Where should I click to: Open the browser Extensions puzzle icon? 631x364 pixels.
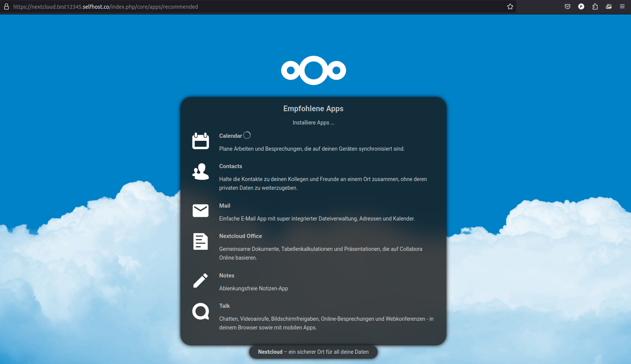[x=595, y=6]
